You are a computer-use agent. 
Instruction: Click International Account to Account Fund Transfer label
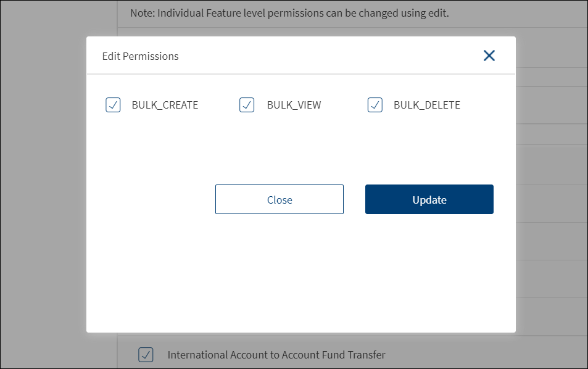click(276, 355)
